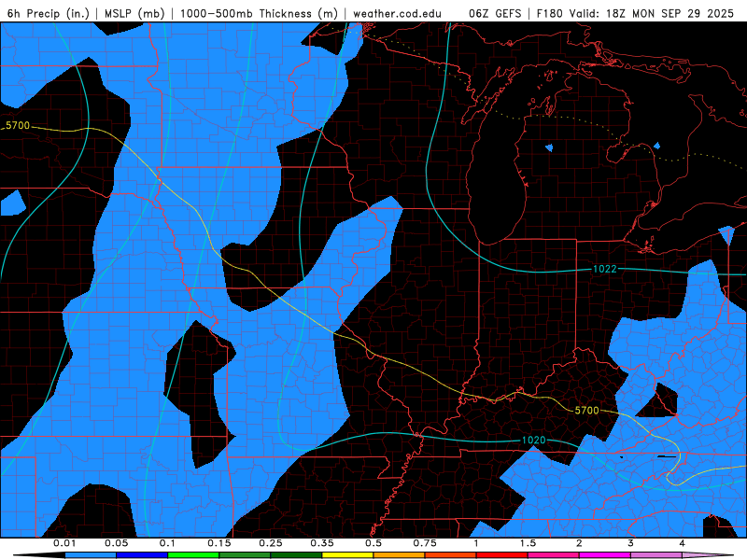Click the light blue 0.01 legend swatch
Image resolution: width=747 pixels, height=560 pixels.
[91, 555]
